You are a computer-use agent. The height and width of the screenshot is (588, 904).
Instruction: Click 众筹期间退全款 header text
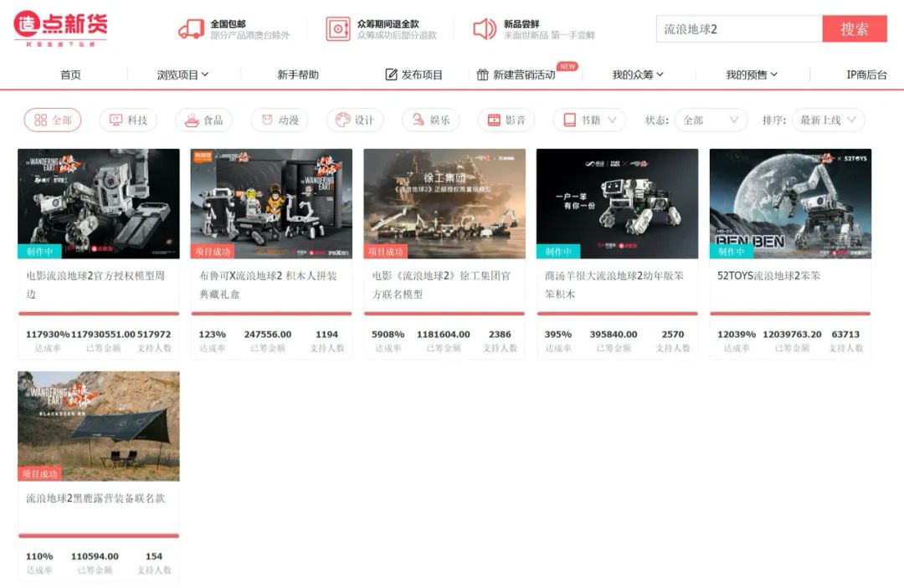[x=388, y=23]
